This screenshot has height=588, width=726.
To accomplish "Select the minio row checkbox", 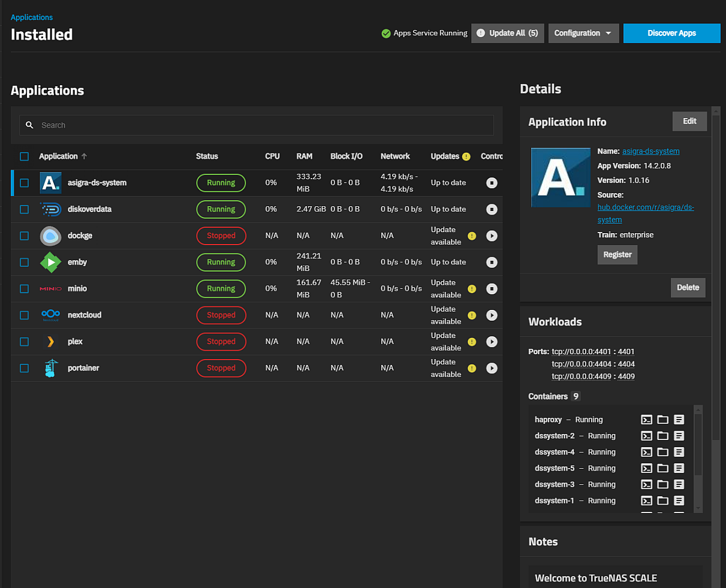I will pos(24,288).
